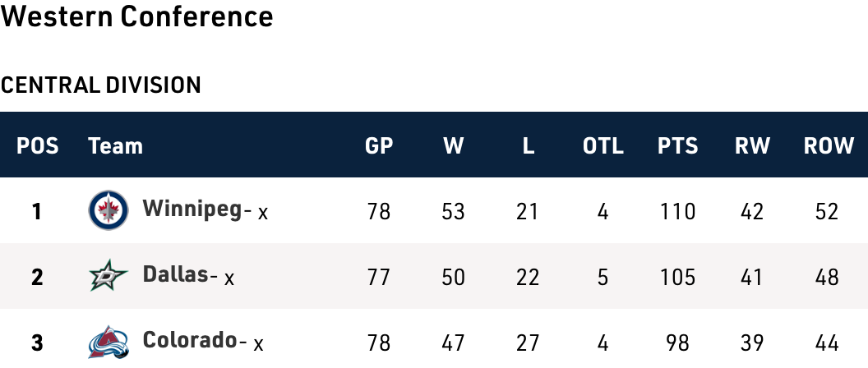Sort by the ROW column header
Image resolution: width=868 pixels, height=368 pixels.
[x=829, y=146]
